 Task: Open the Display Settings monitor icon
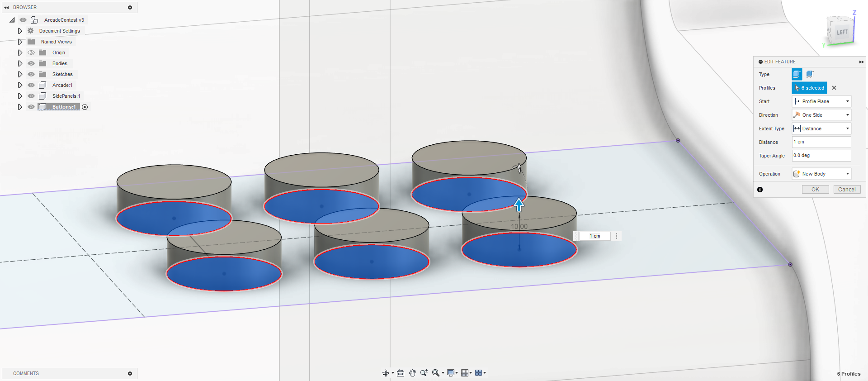[451, 373]
